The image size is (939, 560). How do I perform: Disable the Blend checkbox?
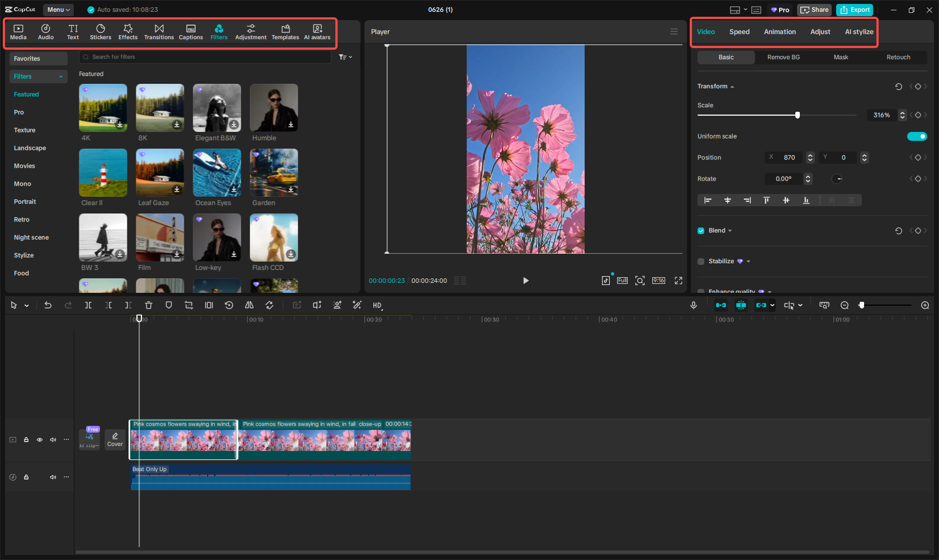[x=700, y=230]
